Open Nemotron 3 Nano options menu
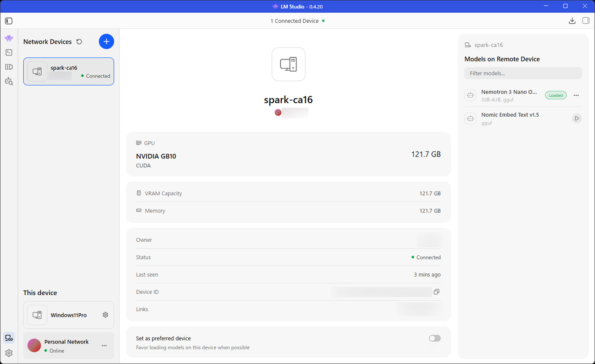This screenshot has width=595, height=364. point(576,95)
